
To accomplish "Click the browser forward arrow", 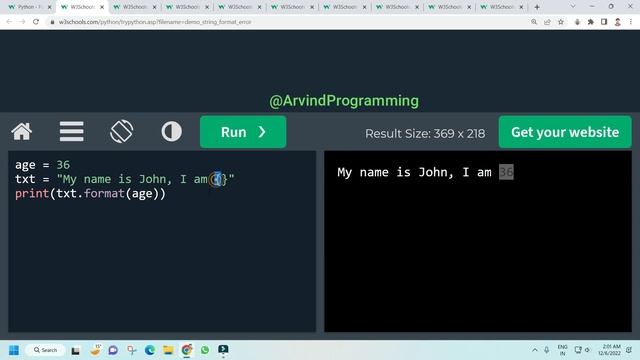I will coord(22,22).
